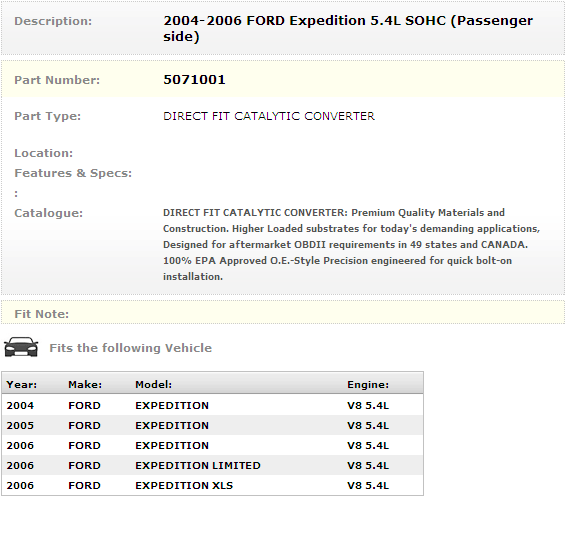This screenshot has height=536, width=570.
Task: Click the Year column header
Action: [x=22, y=384]
